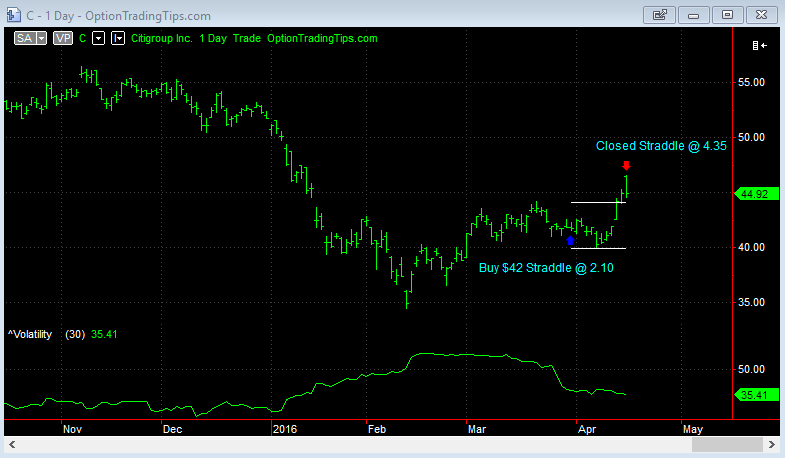Viewport: 785px width, 458px height.
Task: Click the horizontal scrollbar left arrow
Action: 12,444
